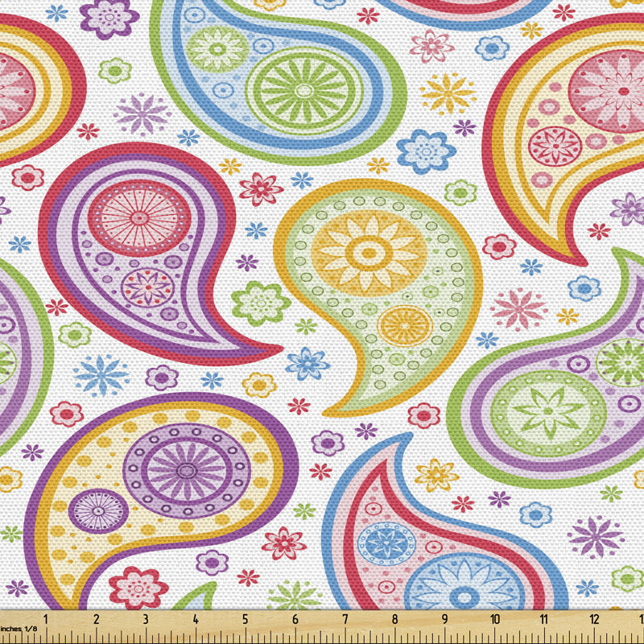
Task: Click the number 11 on the ruler
Action: click(x=544, y=619)
